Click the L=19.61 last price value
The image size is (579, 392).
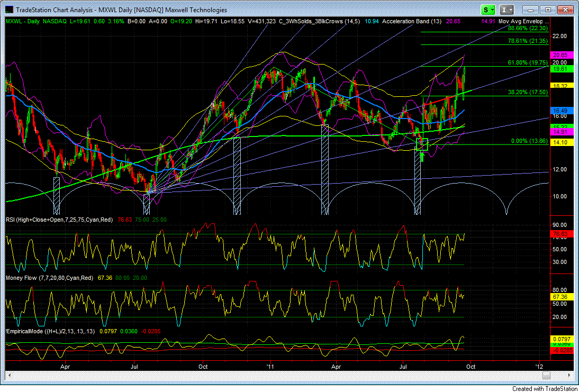(x=80, y=21)
